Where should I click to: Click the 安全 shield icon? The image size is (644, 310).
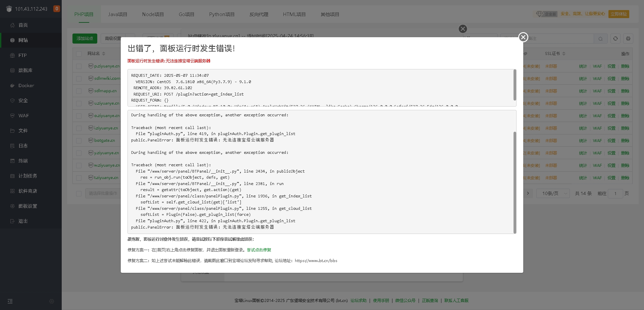pos(12,101)
